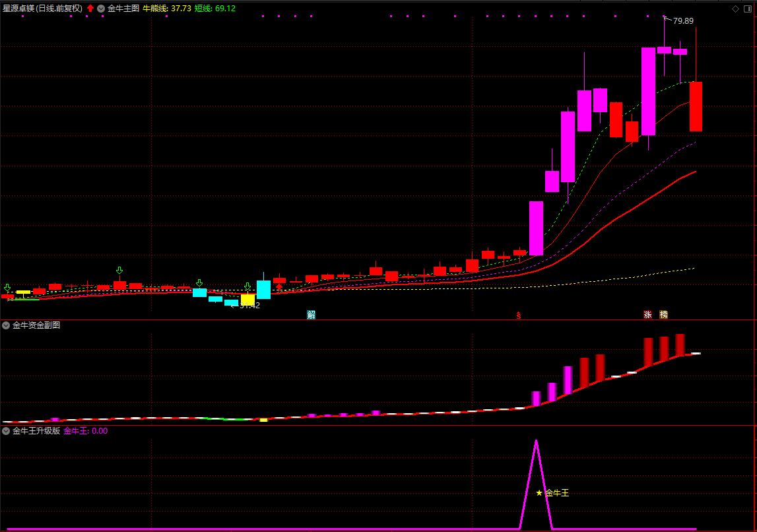Collapse the 金牛王升级版 panel chevron

pos(6,431)
